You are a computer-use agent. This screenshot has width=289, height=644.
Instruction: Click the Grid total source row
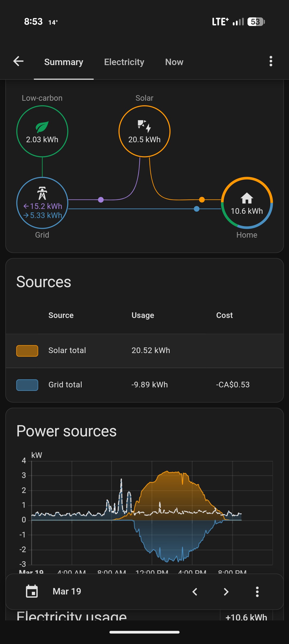point(144,385)
